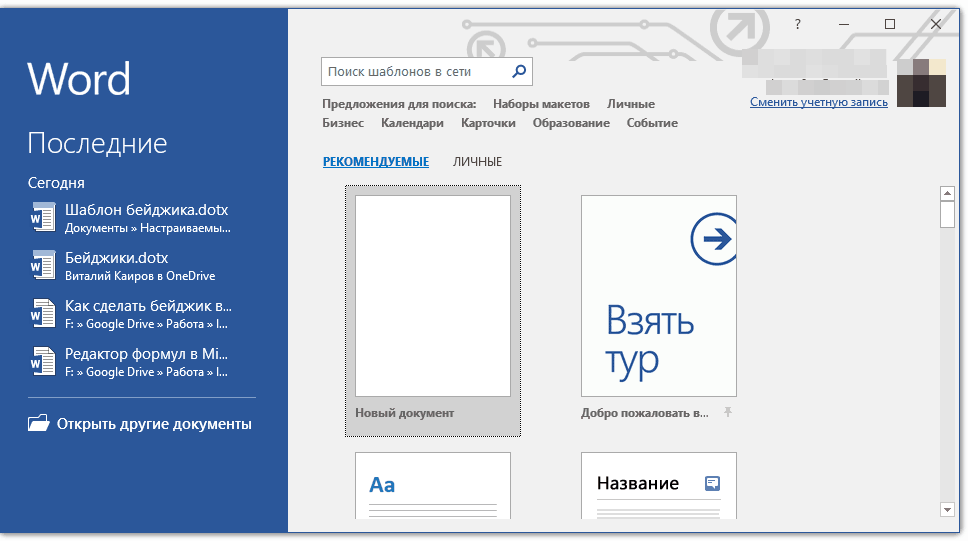Click the template list scrollbar thumb

coord(947,214)
